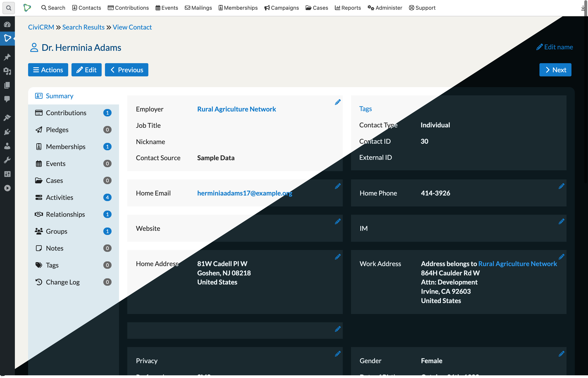Open the Search menu
Image resolution: width=588 pixels, height=378 pixels.
53,8
